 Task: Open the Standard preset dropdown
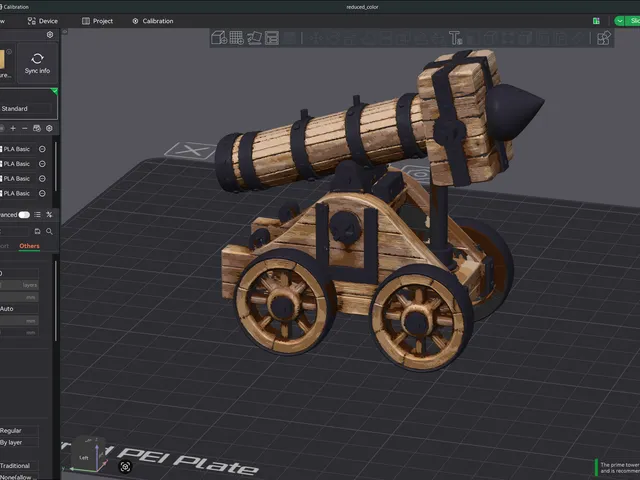click(26, 109)
